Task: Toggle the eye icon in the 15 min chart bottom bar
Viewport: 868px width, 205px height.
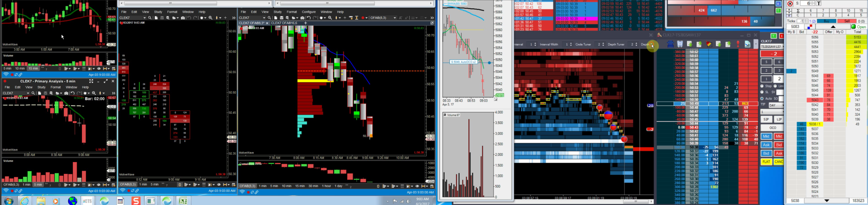Action: pos(99,68)
